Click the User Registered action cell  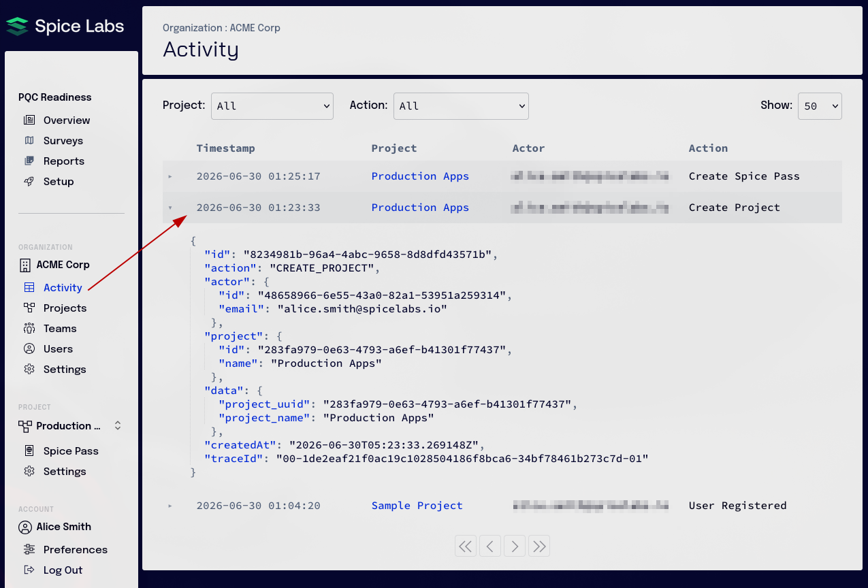tap(737, 506)
